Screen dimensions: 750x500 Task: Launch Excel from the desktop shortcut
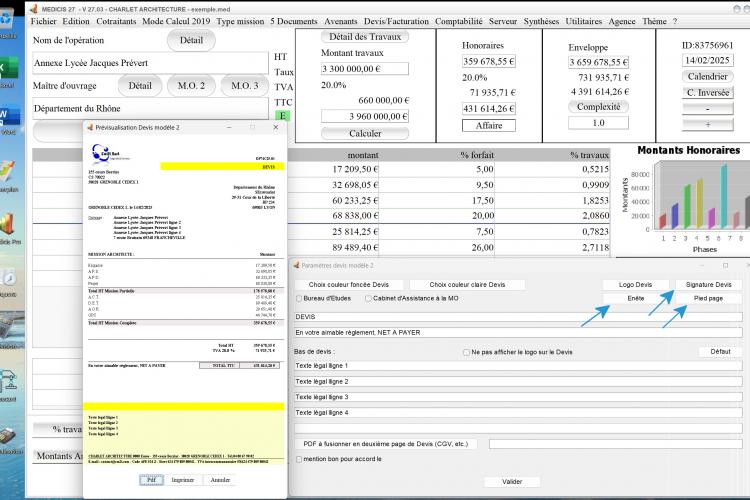8,68
